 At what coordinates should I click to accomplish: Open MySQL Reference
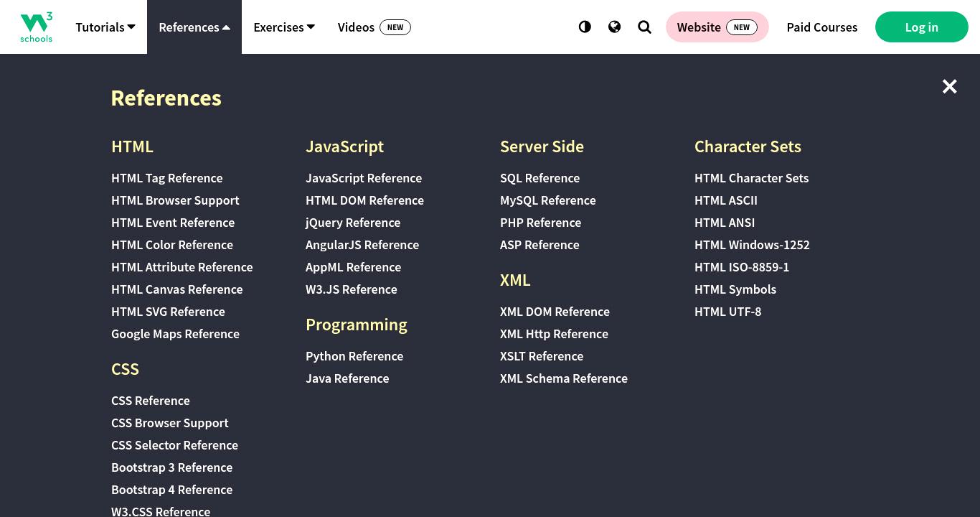click(548, 200)
